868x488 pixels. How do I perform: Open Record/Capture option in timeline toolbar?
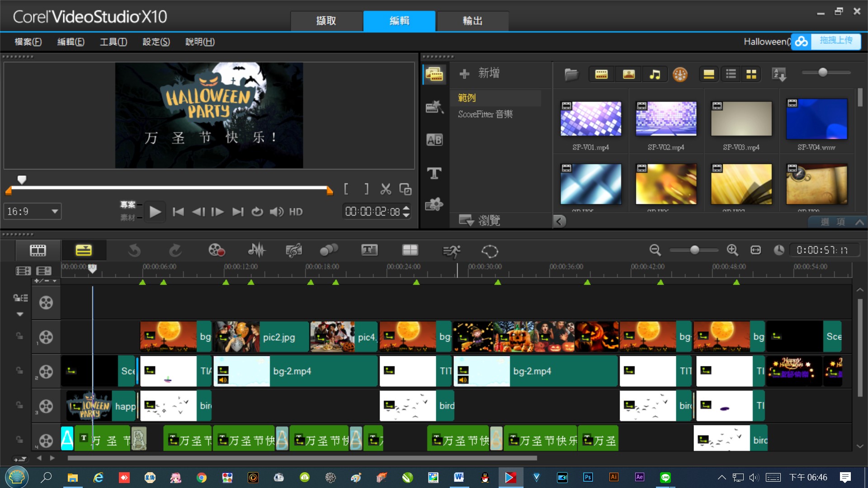(x=217, y=250)
